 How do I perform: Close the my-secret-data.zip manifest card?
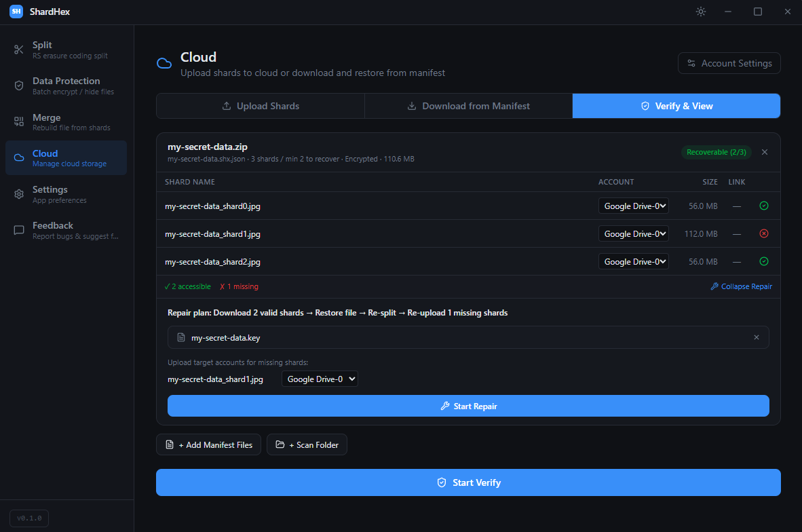pyautogui.click(x=765, y=152)
